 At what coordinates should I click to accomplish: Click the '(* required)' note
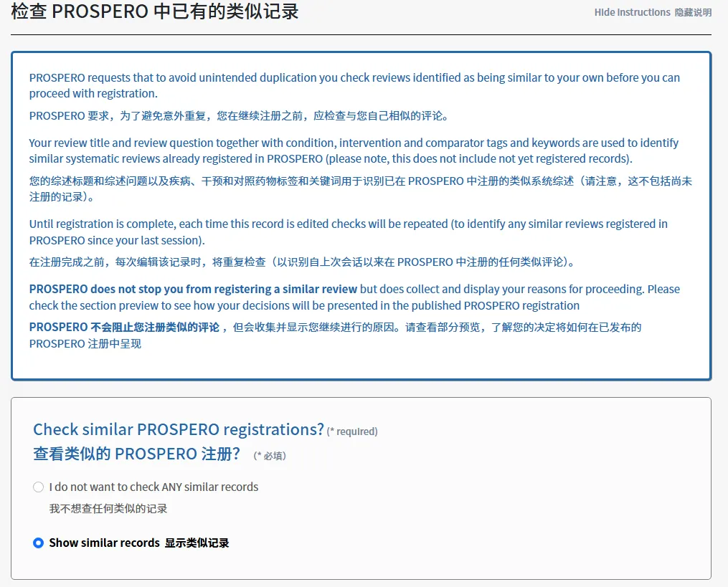[x=352, y=431]
